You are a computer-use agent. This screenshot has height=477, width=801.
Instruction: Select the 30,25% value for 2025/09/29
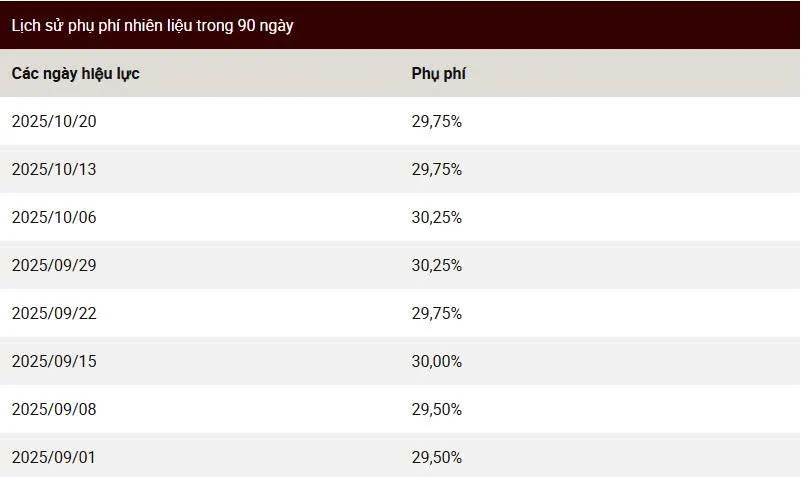pos(437,265)
